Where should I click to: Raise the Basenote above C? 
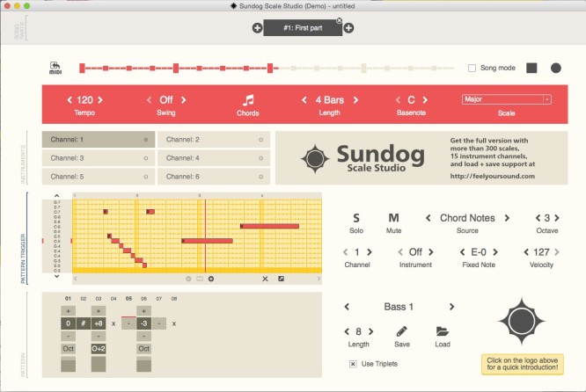click(425, 99)
